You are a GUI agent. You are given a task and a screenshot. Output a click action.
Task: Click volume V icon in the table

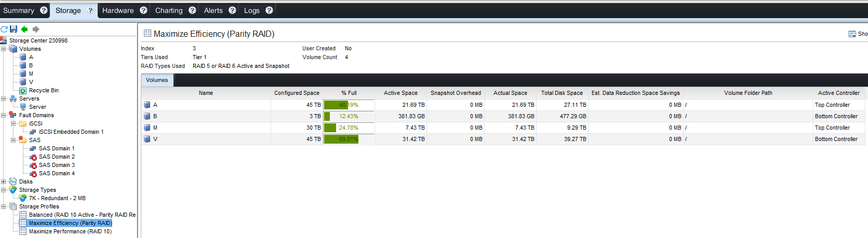[147, 139]
